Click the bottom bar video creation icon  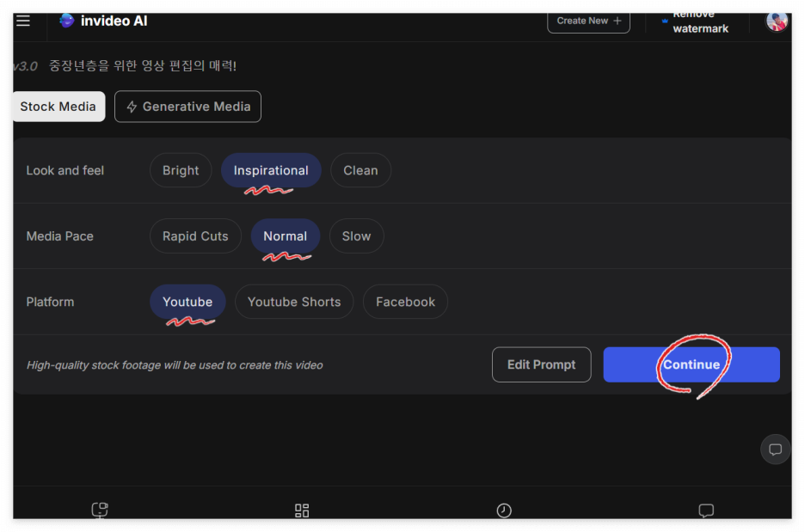[x=100, y=510]
